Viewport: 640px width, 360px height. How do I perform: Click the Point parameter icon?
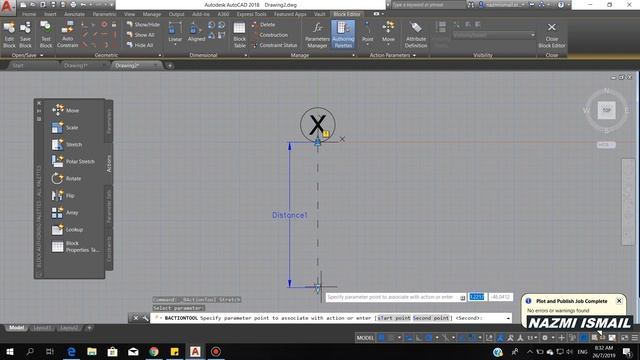[367, 31]
